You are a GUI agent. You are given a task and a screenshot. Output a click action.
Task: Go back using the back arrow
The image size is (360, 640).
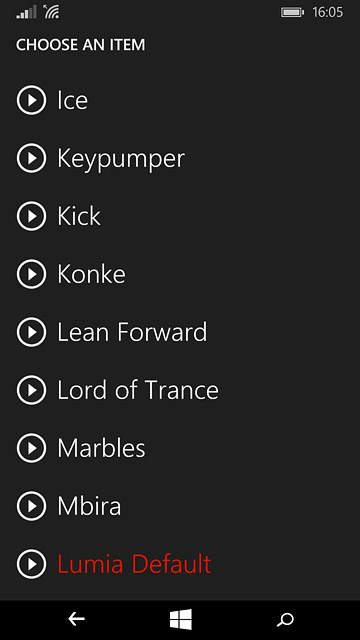click(76, 620)
